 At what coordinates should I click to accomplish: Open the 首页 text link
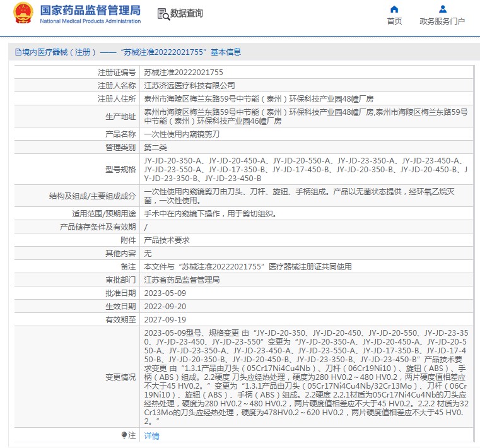(394, 21)
